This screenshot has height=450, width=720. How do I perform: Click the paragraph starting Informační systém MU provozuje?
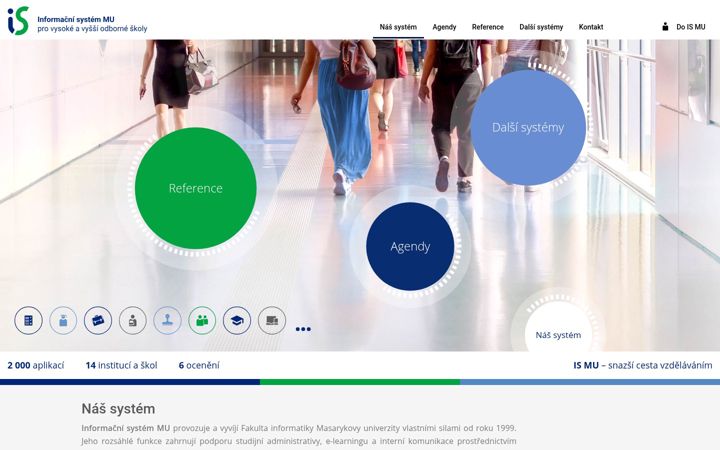[x=299, y=434]
